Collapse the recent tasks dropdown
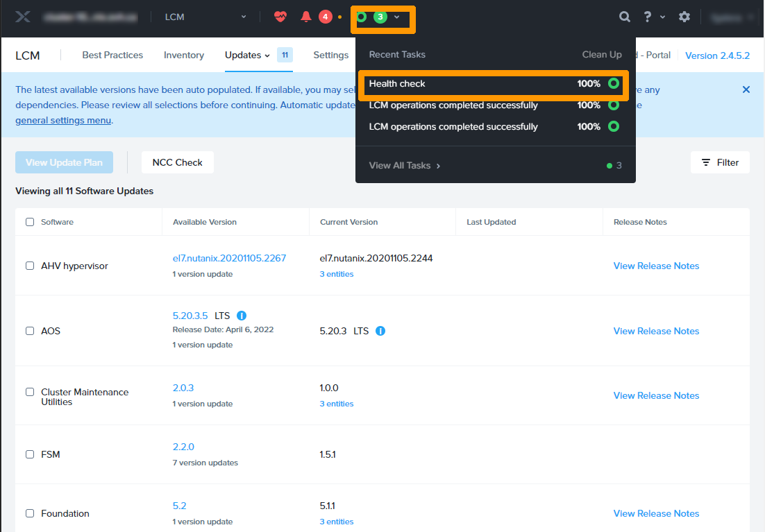This screenshot has height=532, width=765. pyautogui.click(x=396, y=17)
